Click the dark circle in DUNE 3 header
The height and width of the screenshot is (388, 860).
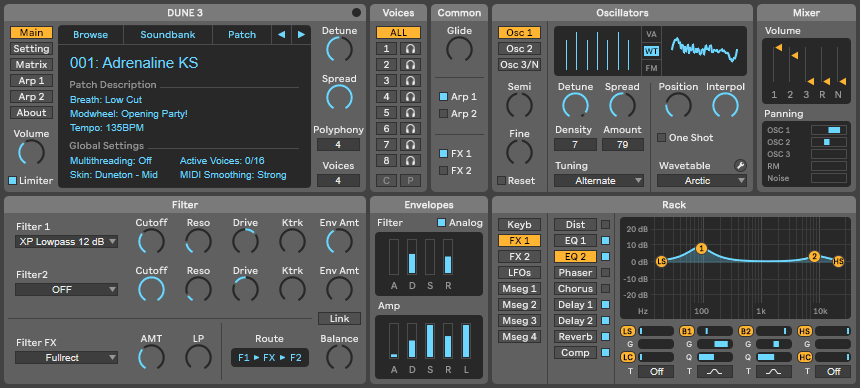click(357, 13)
